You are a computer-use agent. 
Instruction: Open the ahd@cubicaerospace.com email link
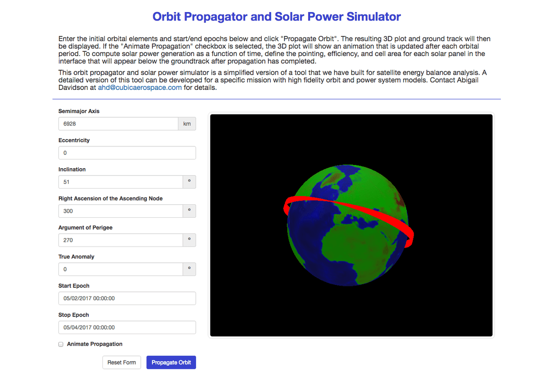[139, 88]
